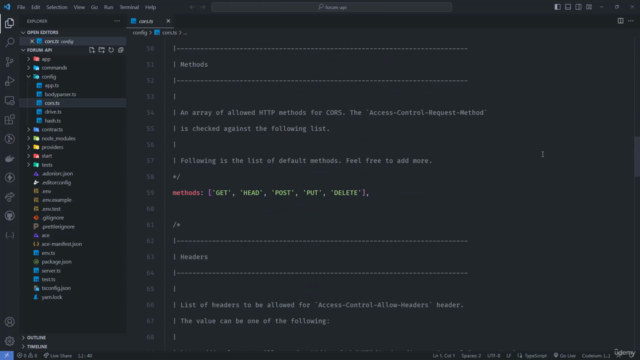This screenshot has width=640, height=360.
Task: Go back with the navigation arrow
Action: 192,7
